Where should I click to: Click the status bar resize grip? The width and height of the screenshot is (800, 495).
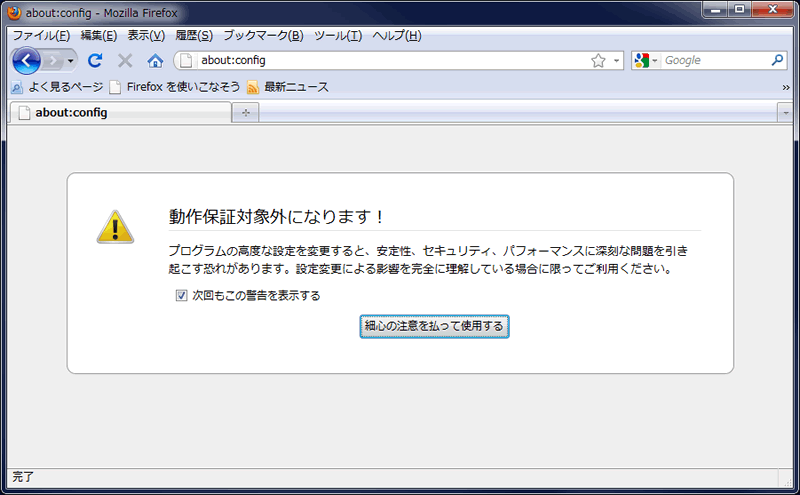788,481
